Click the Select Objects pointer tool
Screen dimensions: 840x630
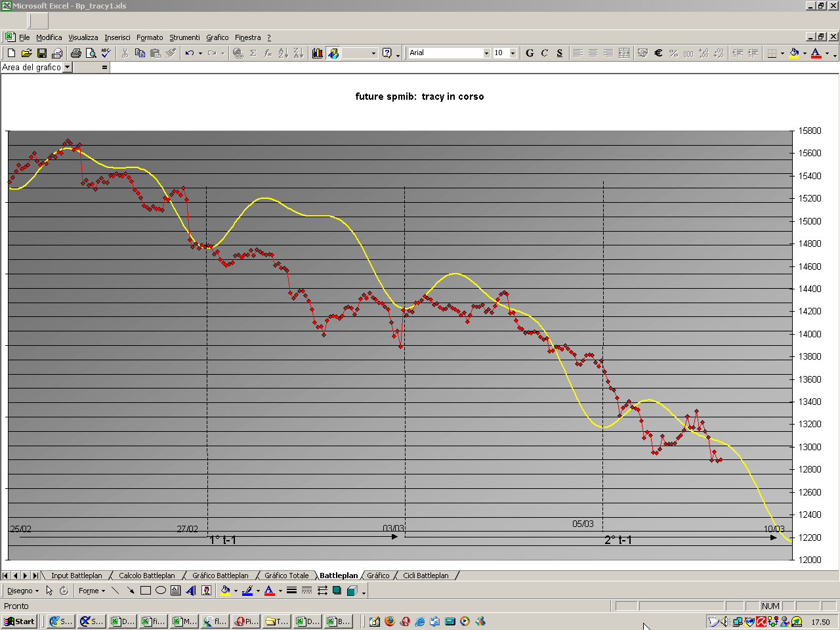49,591
